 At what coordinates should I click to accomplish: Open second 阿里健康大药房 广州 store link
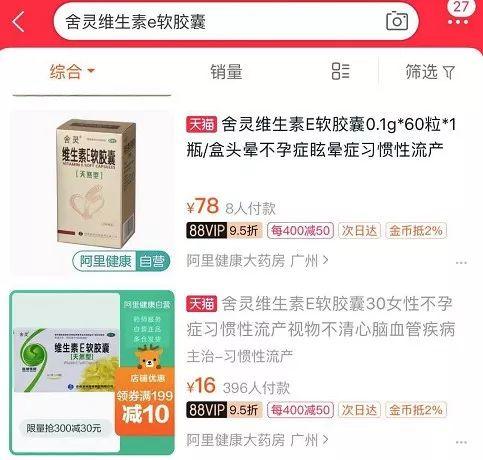257,440
